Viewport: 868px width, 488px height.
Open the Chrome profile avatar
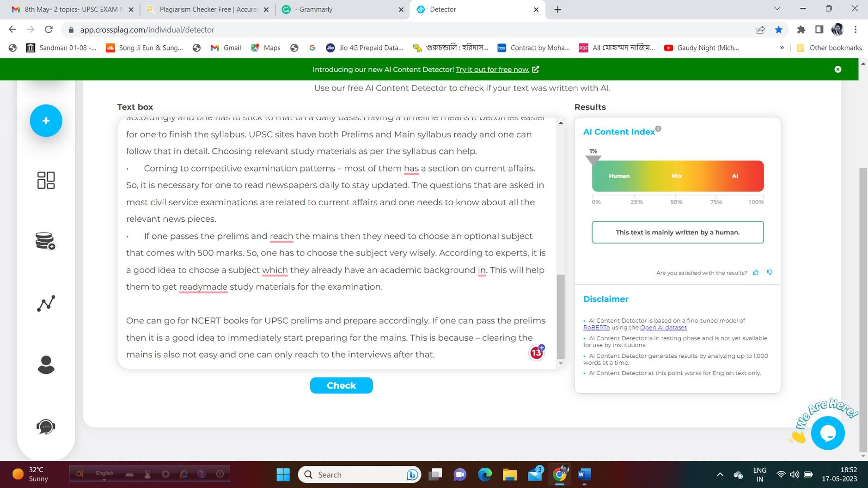837,30
